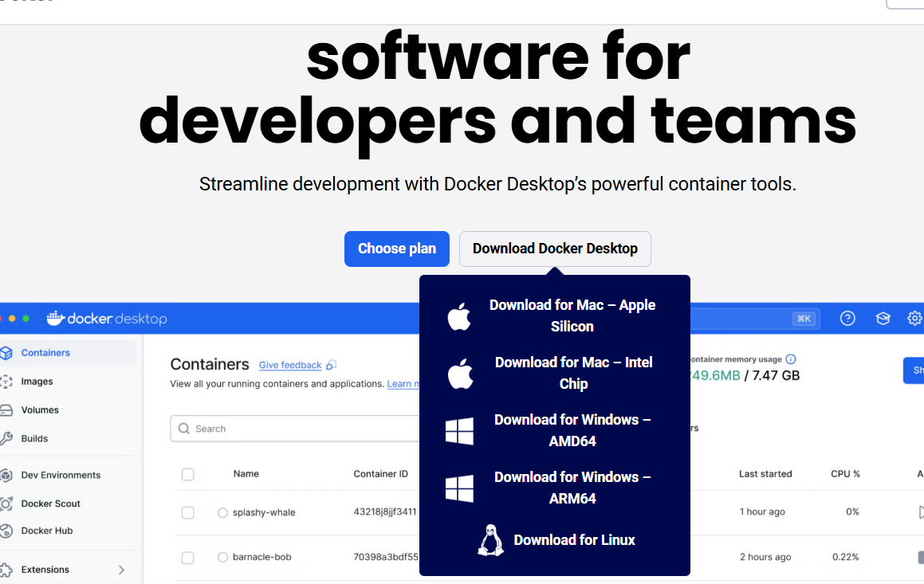Click the splashy-whale status circle
This screenshot has height=584, width=924.
click(222, 513)
